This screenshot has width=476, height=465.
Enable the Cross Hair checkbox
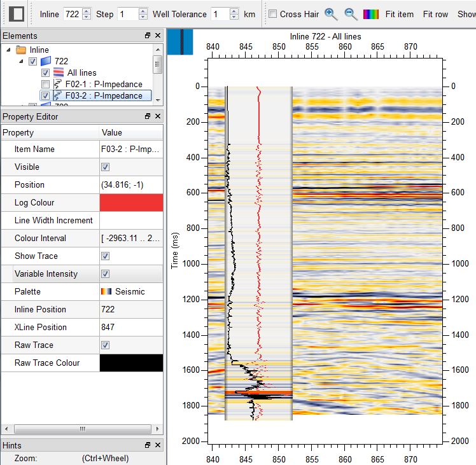tap(272, 14)
